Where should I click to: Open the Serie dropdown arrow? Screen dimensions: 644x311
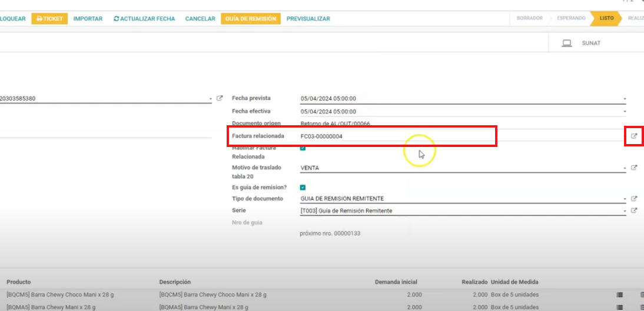tap(624, 211)
